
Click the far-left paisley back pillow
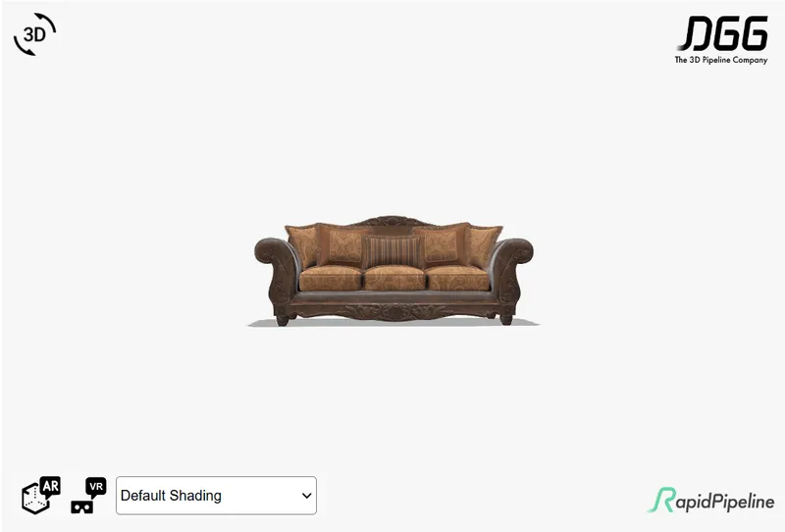302,245
